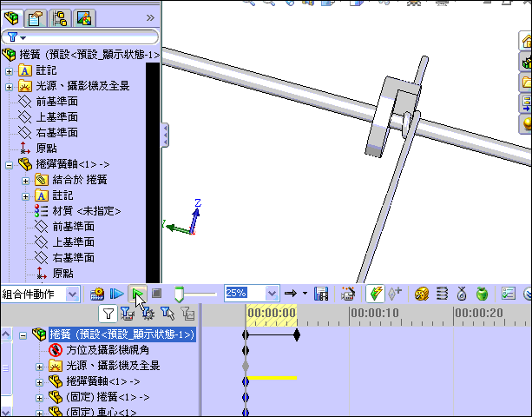Screen dimensions: 532x417
Task: Click the yellow change bar for 捲彈簧軸
Action: coord(272,378)
